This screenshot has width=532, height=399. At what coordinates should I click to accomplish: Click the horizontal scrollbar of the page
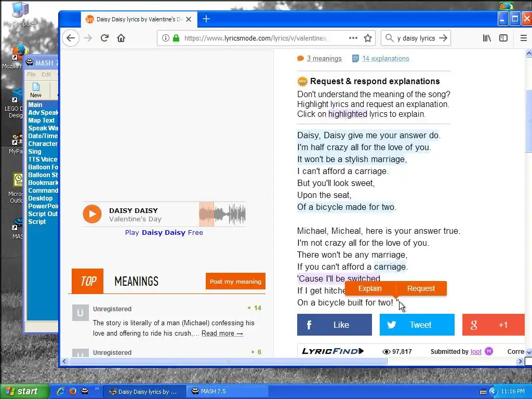click(x=228, y=362)
